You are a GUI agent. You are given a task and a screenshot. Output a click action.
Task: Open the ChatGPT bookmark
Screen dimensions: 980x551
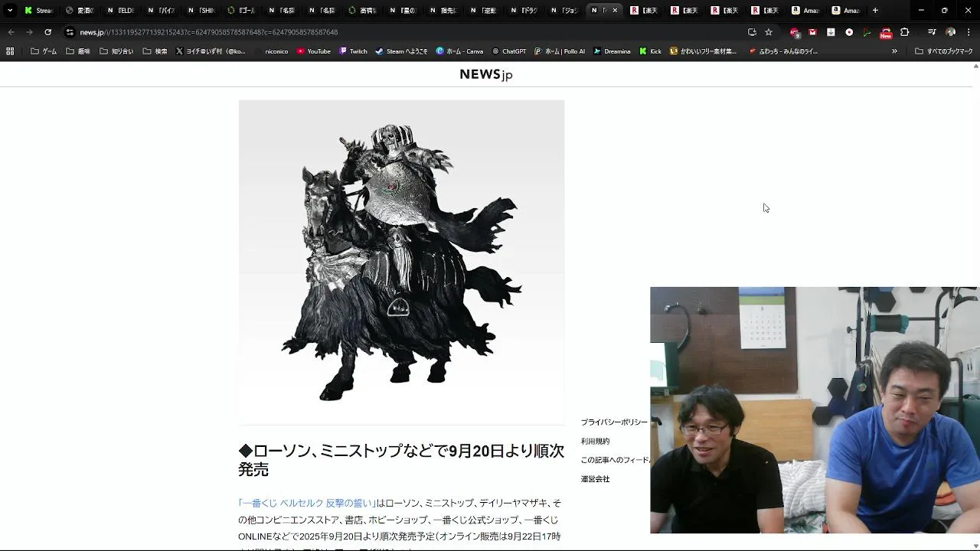(509, 51)
